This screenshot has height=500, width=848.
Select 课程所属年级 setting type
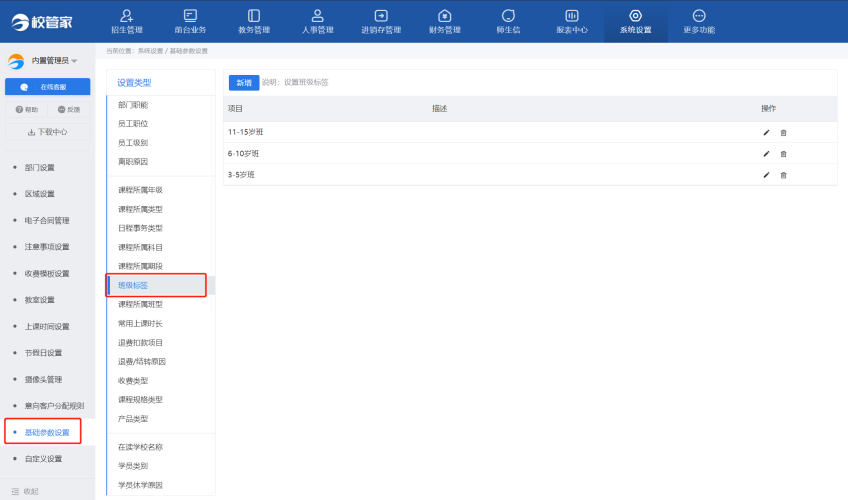[140, 190]
